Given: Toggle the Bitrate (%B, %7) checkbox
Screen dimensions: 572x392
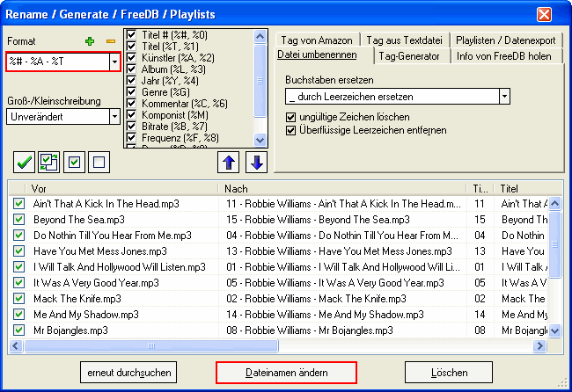Looking at the screenshot, I should (x=131, y=126).
